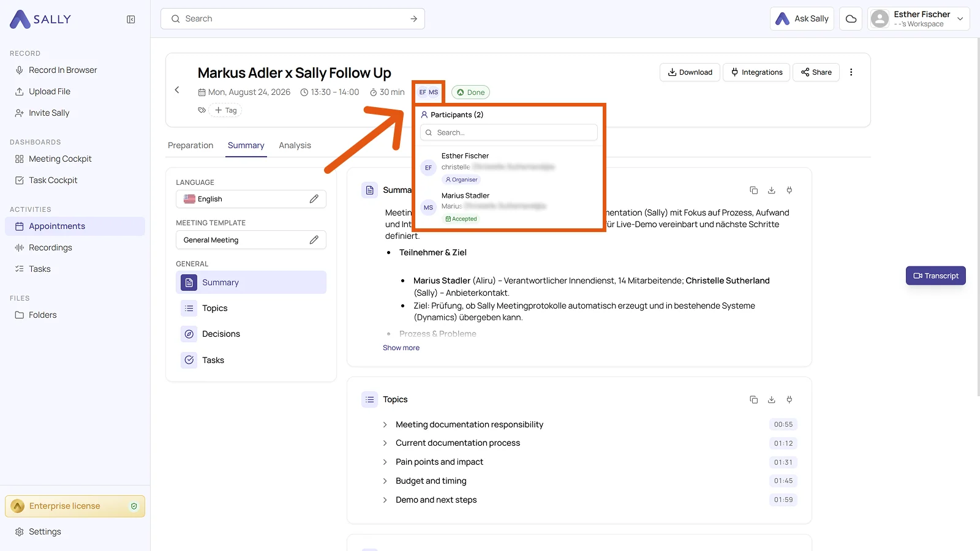The image size is (980, 551).
Task: Go to Task Cockpit
Action: pos(75,181)
